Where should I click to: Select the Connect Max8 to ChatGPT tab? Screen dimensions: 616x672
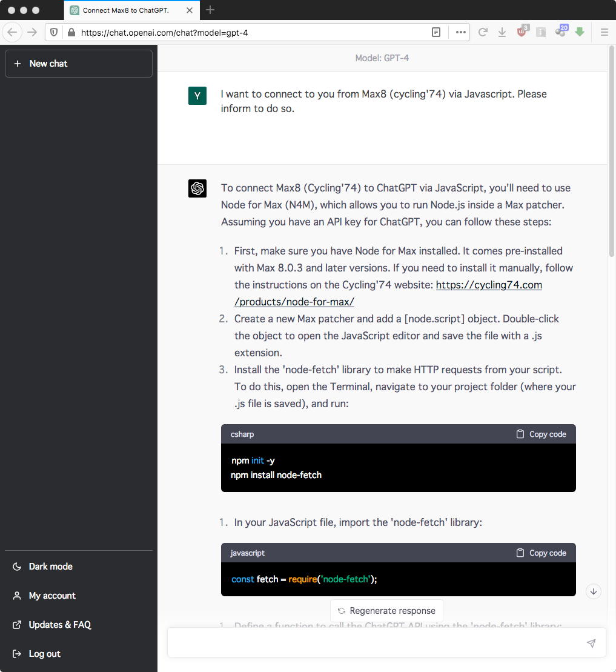click(131, 10)
